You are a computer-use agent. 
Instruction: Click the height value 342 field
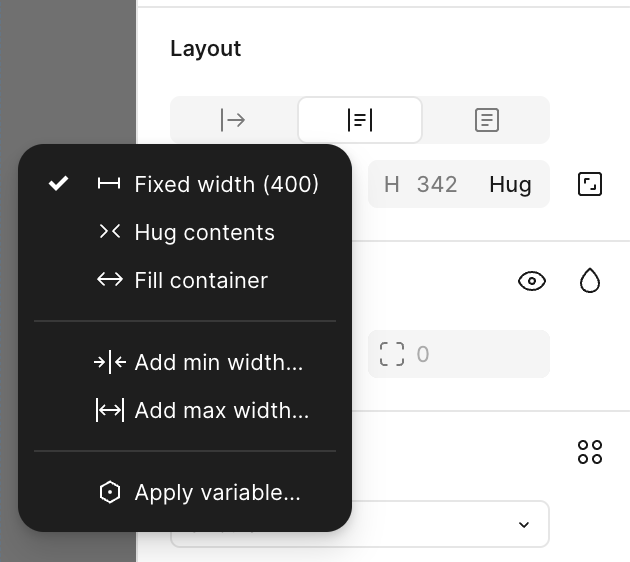pyautogui.click(x=436, y=184)
